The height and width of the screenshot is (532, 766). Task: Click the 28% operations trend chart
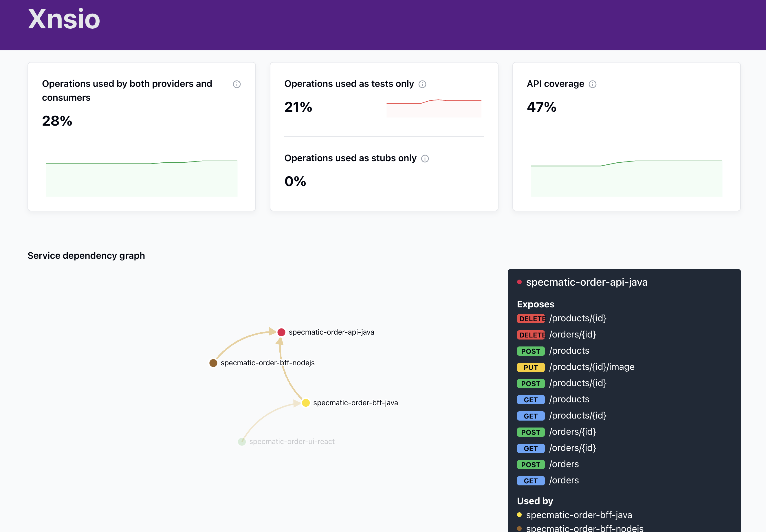tap(141, 178)
